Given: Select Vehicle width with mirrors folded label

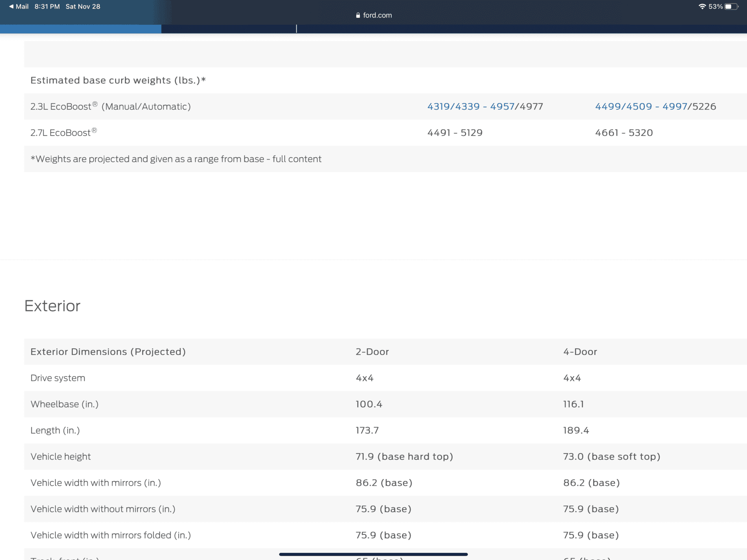Looking at the screenshot, I should click(x=111, y=535).
